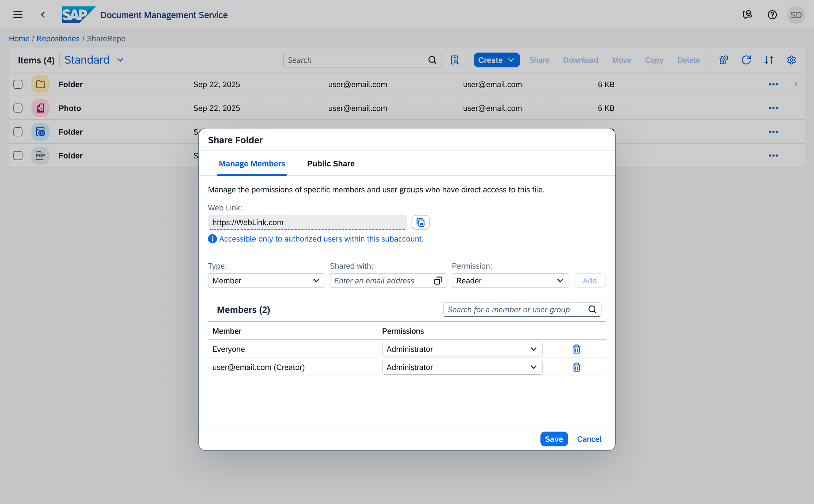The width and height of the screenshot is (814, 504).
Task: Click the user@email.com (Creator) member name
Action: pyautogui.click(x=259, y=367)
